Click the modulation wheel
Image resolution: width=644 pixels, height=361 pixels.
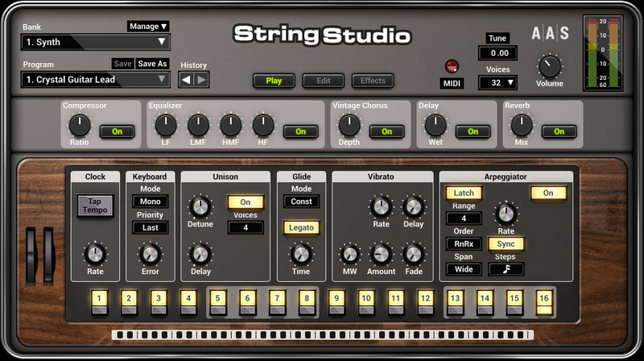49,255
